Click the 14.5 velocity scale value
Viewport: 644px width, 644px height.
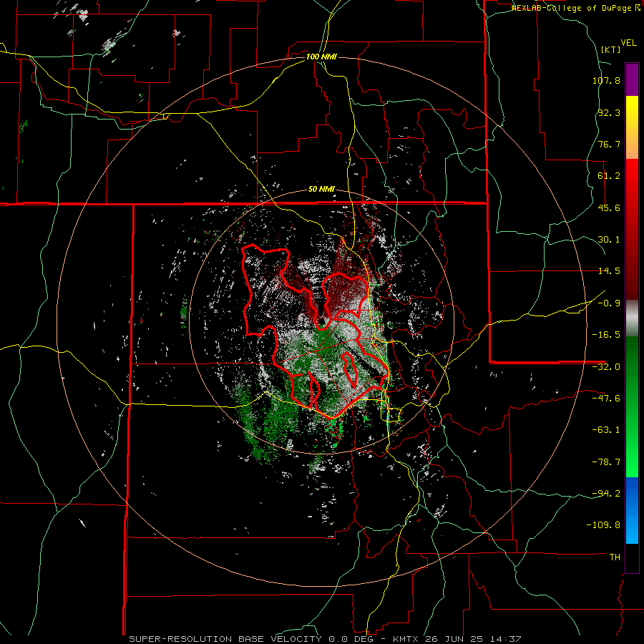pyautogui.click(x=609, y=271)
